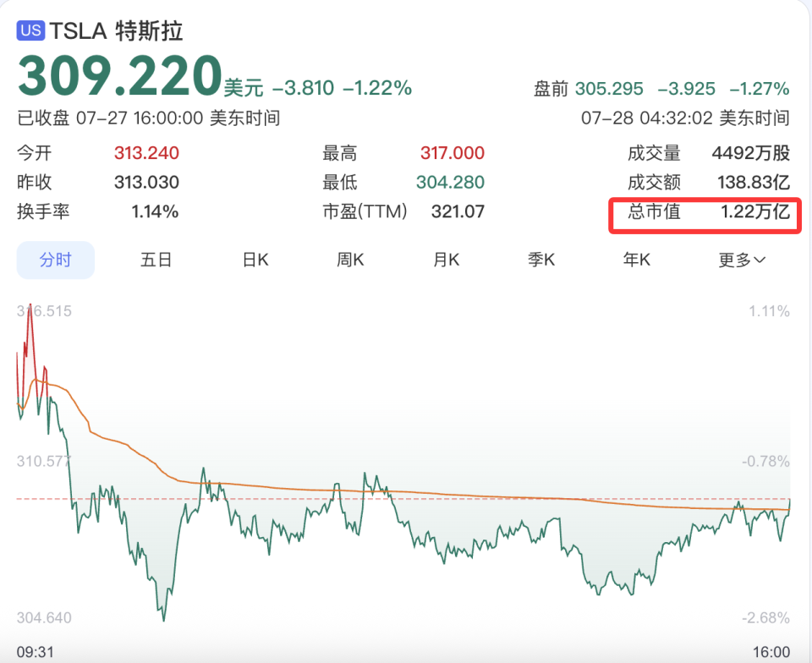Click the 成交额 value 138.83亿

coord(754,182)
